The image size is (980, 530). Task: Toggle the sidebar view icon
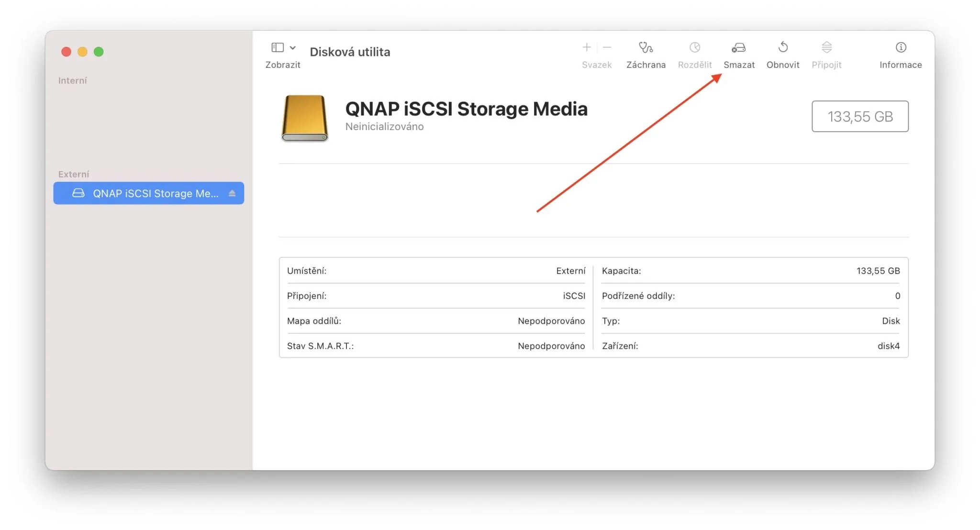[278, 47]
